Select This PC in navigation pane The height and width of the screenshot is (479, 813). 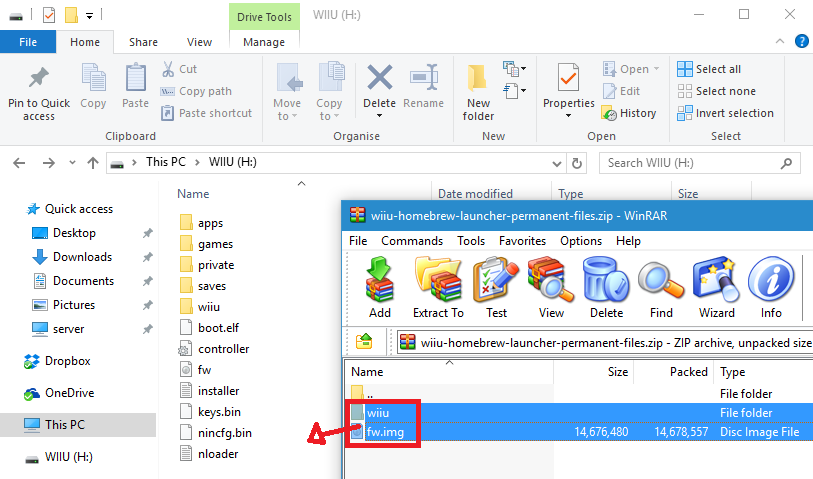pyautogui.click(x=78, y=425)
